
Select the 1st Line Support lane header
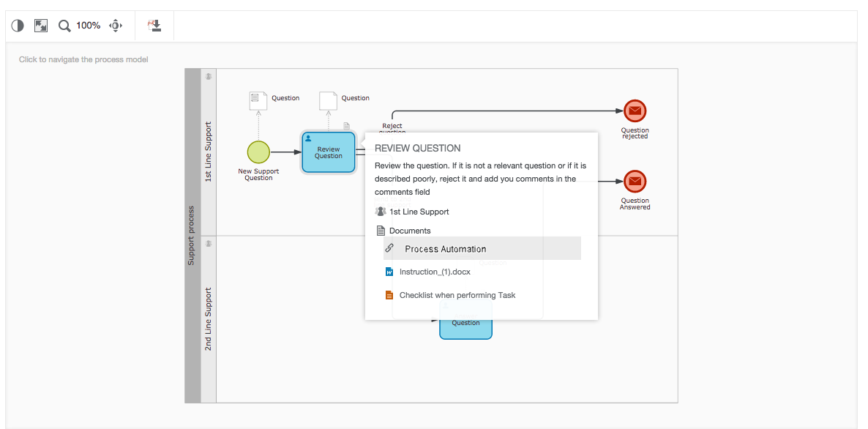tap(209, 152)
